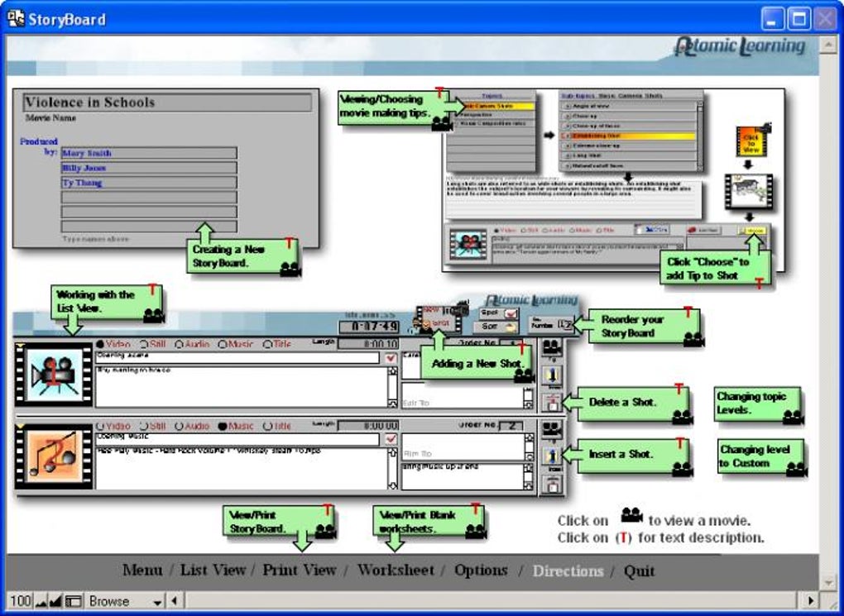844x616 pixels.
Task: Click the music notes thumbnail of shot 2
Action: 53,456
